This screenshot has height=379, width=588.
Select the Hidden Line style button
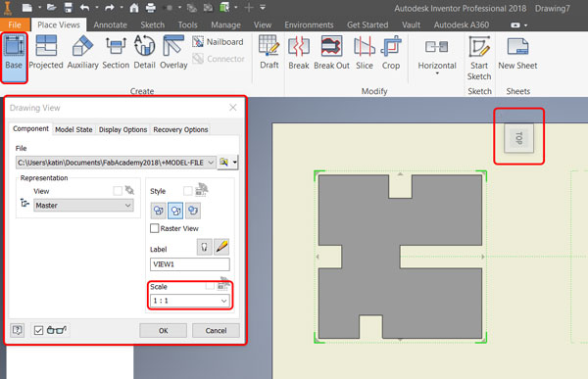pyautogui.click(x=158, y=211)
